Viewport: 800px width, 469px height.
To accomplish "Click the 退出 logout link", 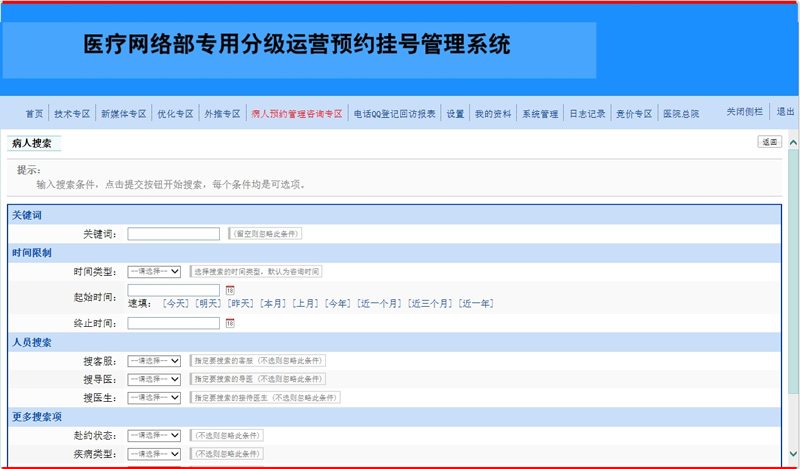I will tap(786, 111).
